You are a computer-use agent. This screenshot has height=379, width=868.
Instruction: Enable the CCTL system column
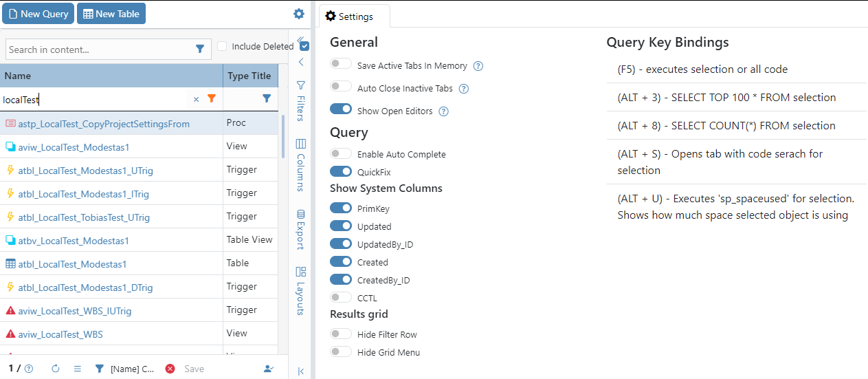341,297
